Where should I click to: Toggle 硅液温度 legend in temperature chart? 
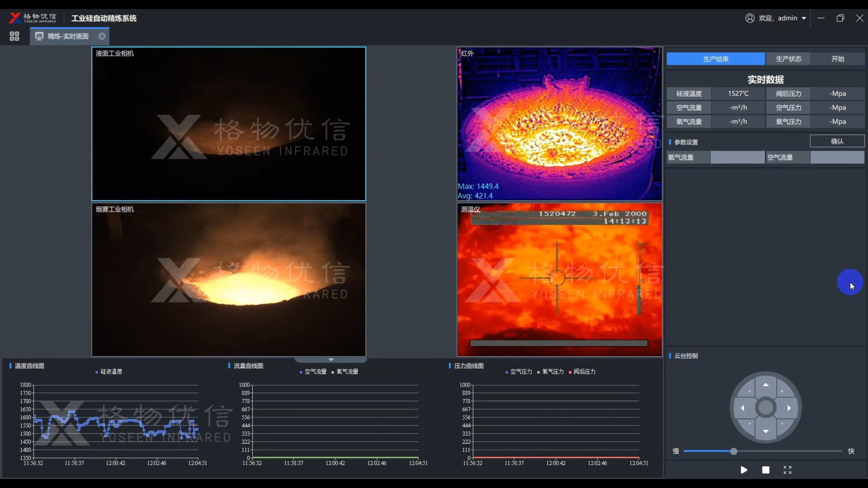[x=109, y=372]
